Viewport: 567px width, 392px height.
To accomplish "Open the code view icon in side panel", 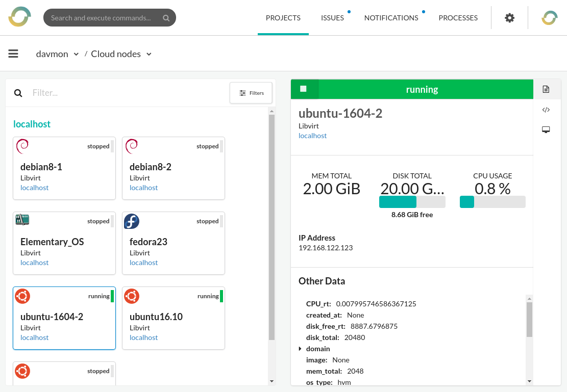I will pos(546,110).
